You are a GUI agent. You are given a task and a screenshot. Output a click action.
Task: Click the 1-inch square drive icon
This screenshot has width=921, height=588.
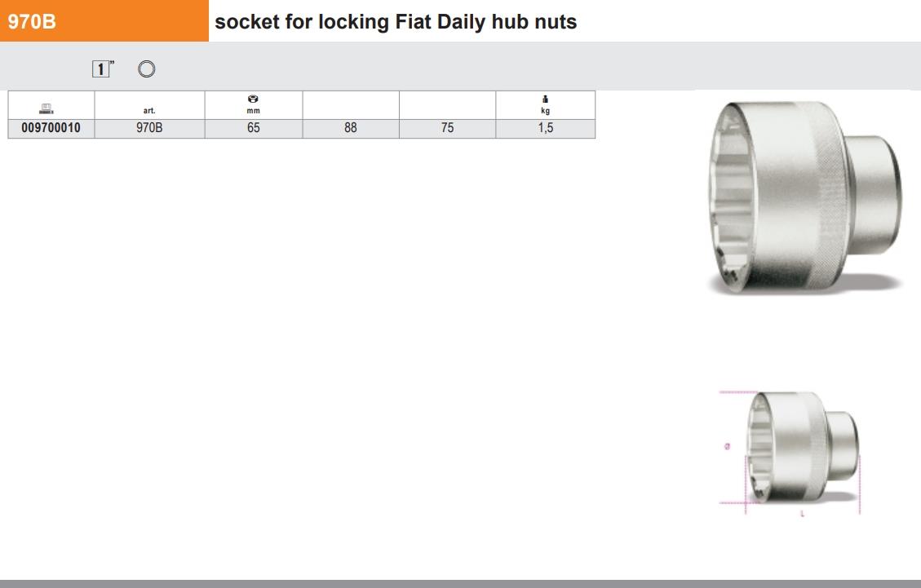point(101,70)
